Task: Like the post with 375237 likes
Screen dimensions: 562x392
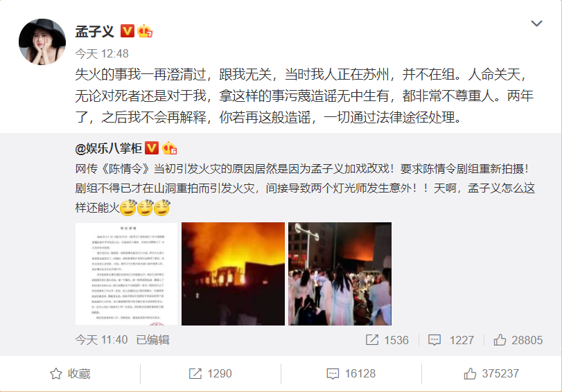Action: pos(491,374)
